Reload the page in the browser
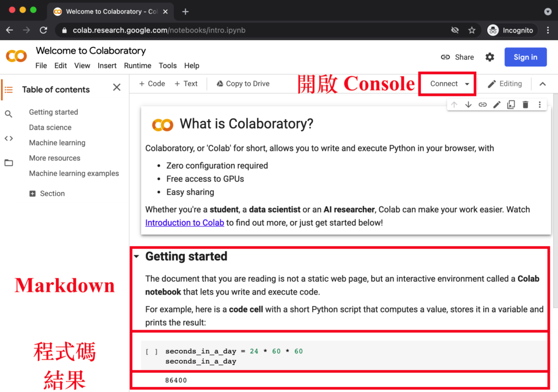This screenshot has width=558, height=392. pos(44,30)
